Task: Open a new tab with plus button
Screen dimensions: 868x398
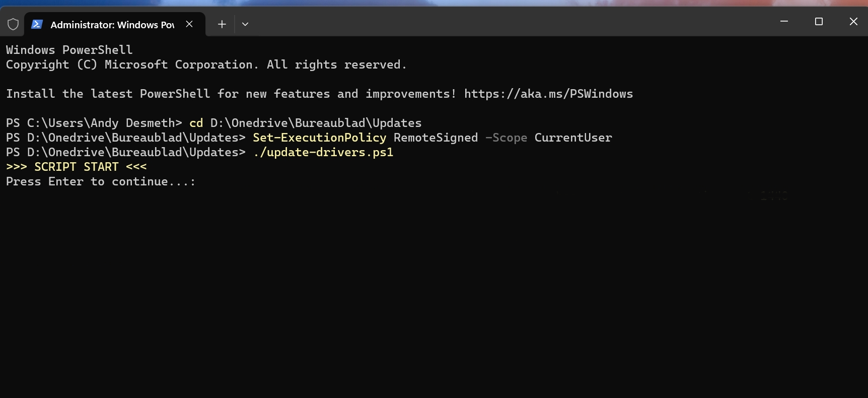Action: coord(222,24)
